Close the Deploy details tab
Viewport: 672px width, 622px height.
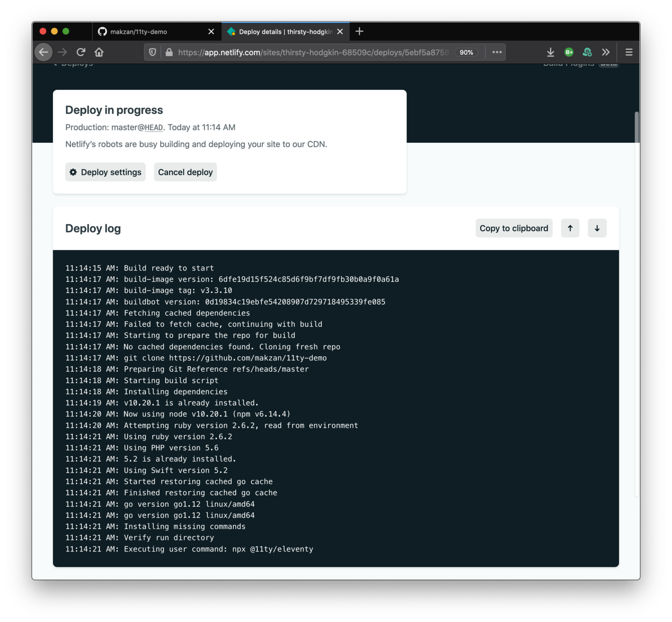(x=340, y=31)
